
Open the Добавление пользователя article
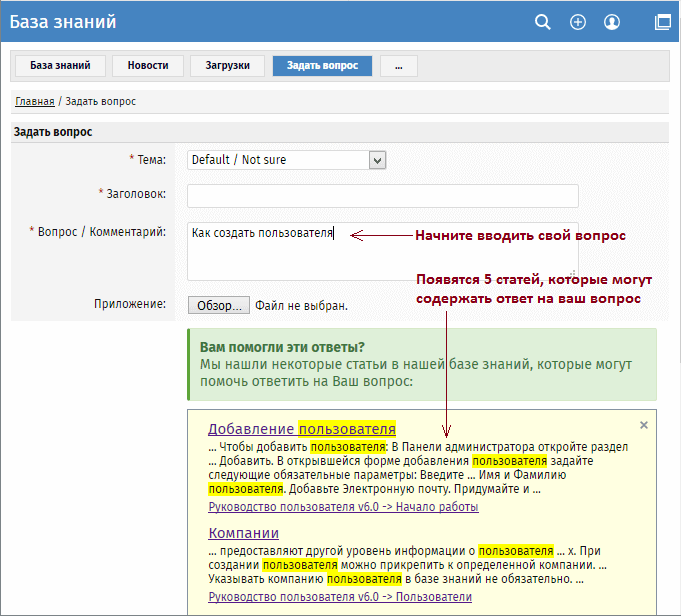302,428
